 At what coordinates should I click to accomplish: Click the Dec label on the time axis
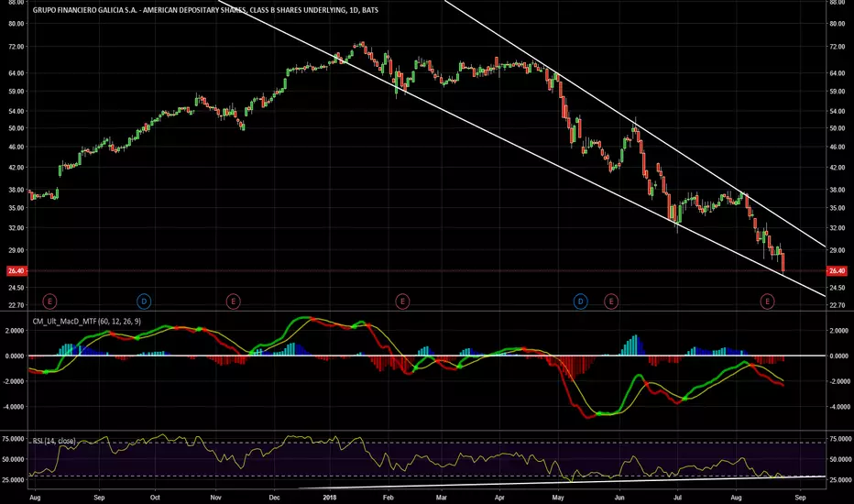tap(274, 498)
